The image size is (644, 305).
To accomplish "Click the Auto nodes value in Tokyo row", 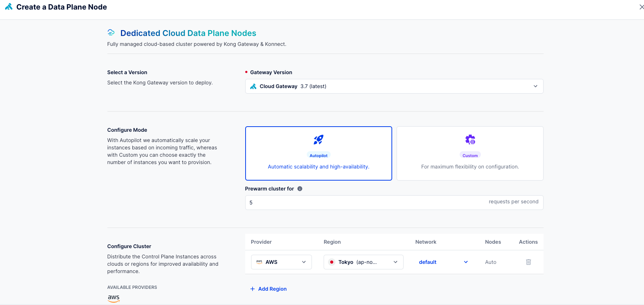I will tap(491, 262).
